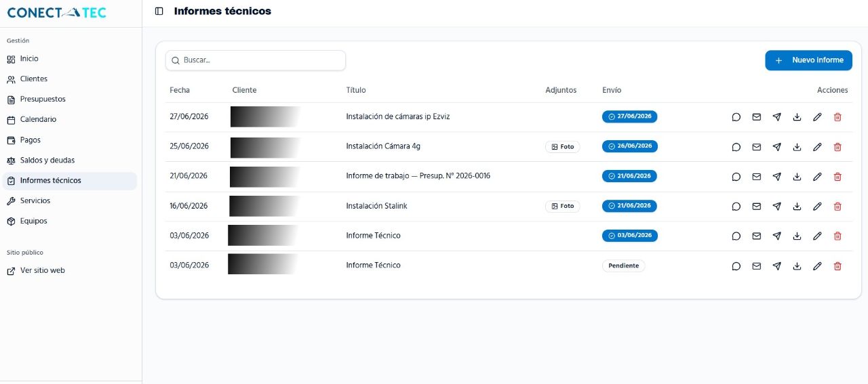This screenshot has height=384, width=868.
Task: Download the Instalación de cámaras ip Ezviz report
Action: pos(797,117)
